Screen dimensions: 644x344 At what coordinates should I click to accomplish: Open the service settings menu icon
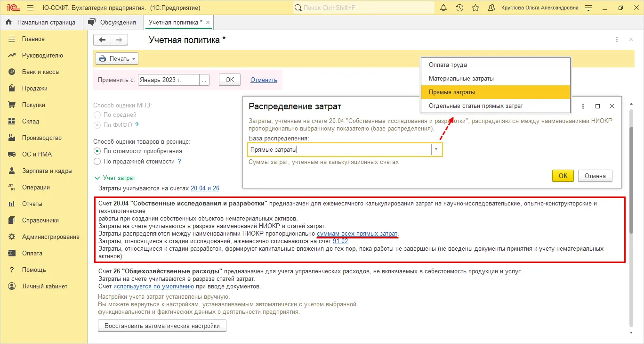[588, 8]
